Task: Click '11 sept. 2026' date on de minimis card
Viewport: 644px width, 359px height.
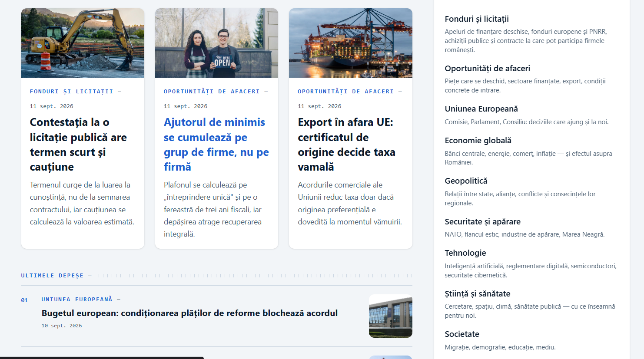Action: 186,106
